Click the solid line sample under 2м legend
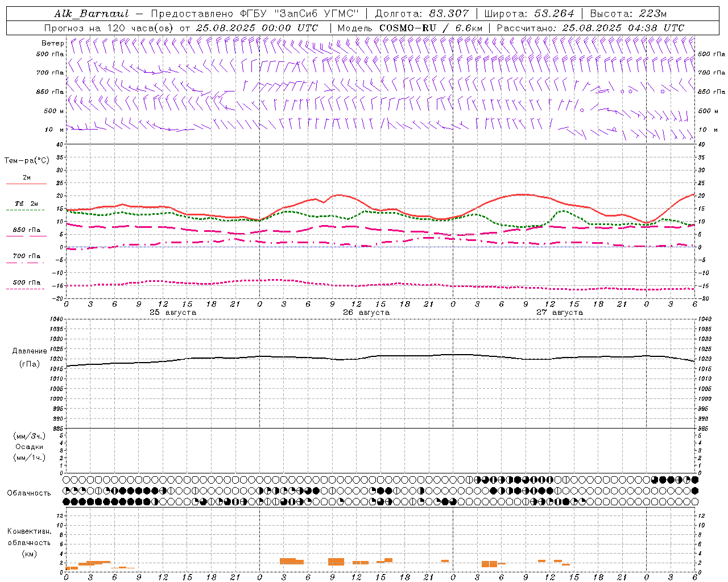 (26, 184)
